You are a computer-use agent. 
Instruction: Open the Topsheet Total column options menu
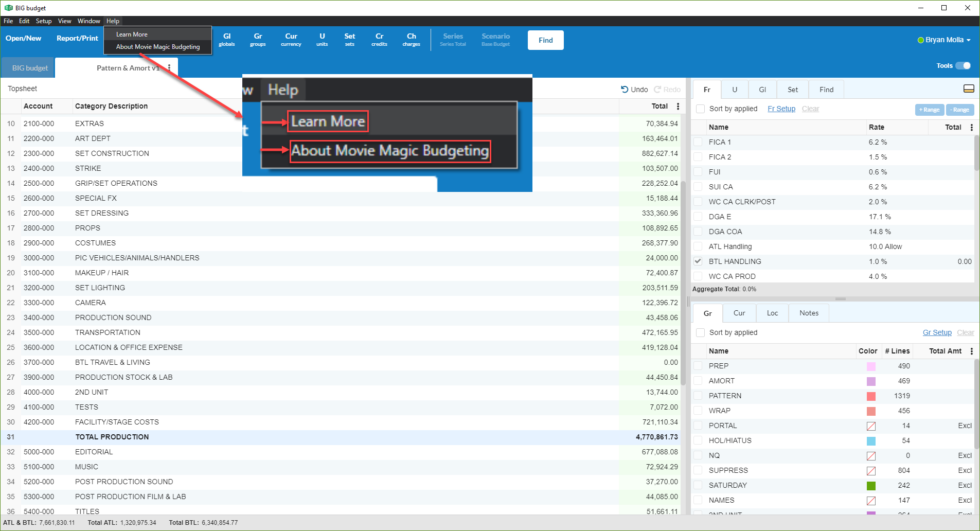(678, 106)
